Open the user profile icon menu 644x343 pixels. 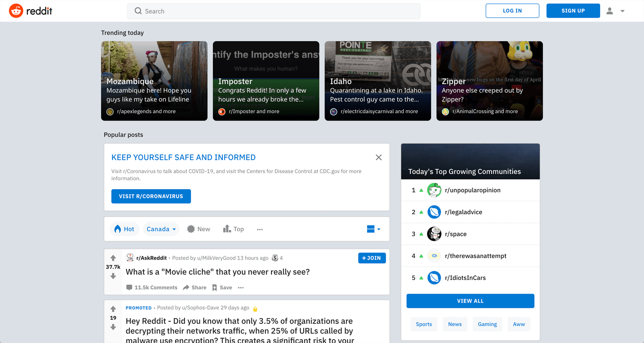coord(609,11)
